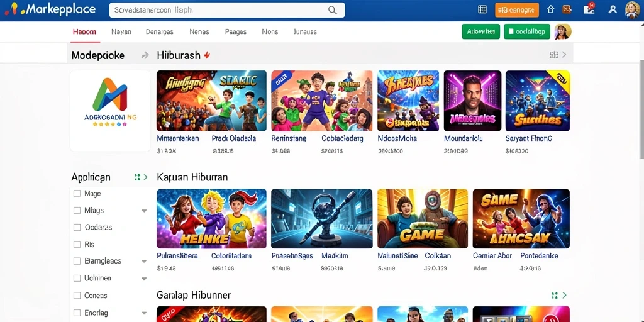Open the blue joystick device thumbnail

[321, 219]
